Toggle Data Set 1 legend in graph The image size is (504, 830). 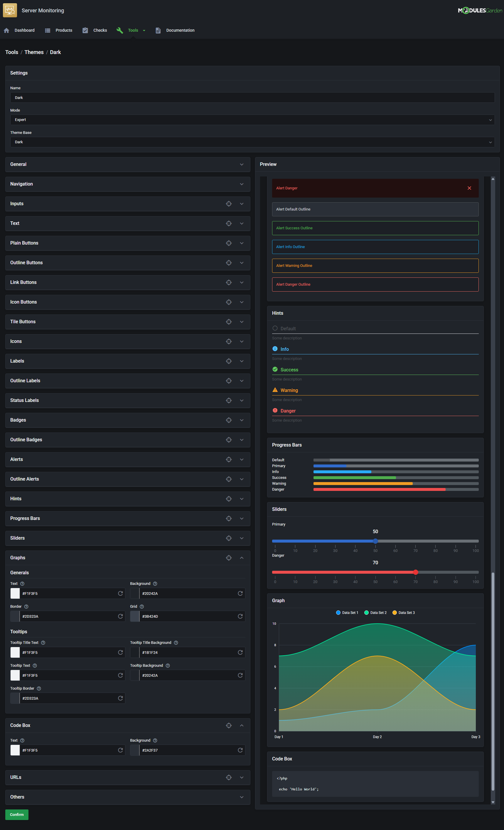pos(347,612)
